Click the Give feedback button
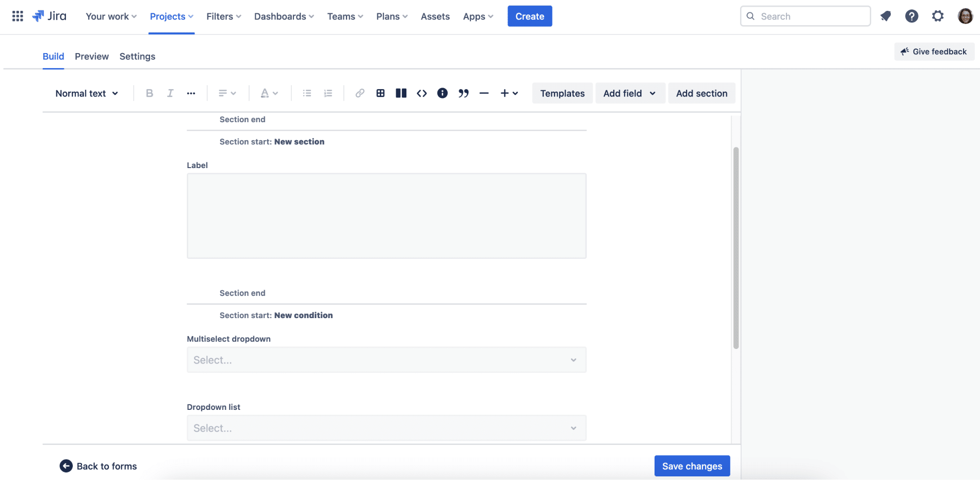 (x=934, y=52)
